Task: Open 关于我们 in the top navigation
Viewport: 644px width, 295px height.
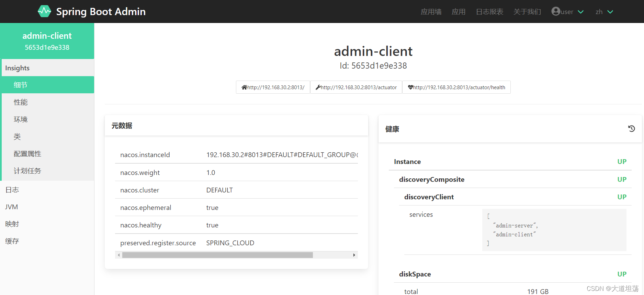Action: point(527,12)
